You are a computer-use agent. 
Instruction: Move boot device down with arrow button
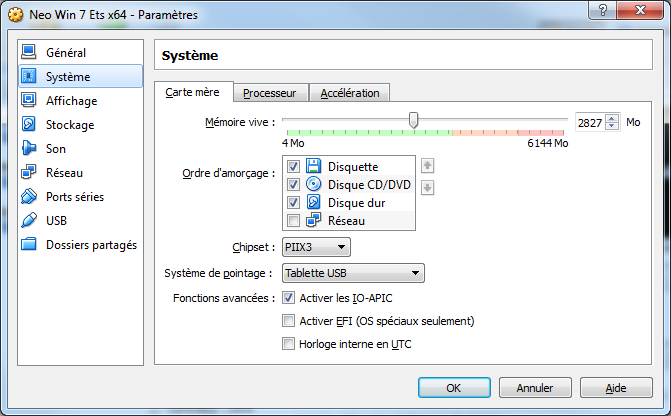(428, 188)
